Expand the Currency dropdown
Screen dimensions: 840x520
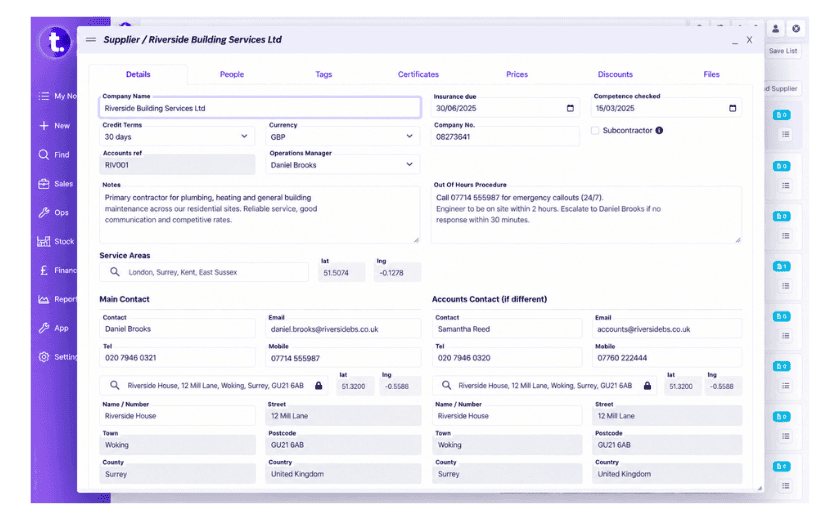tap(343, 137)
